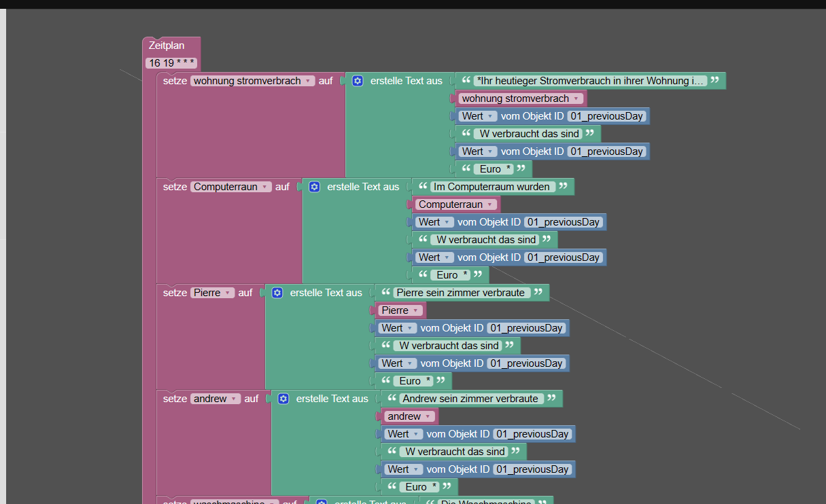Select second 01_previousDay object ID in andrew block
This screenshot has width=826, height=504.
(x=533, y=469)
